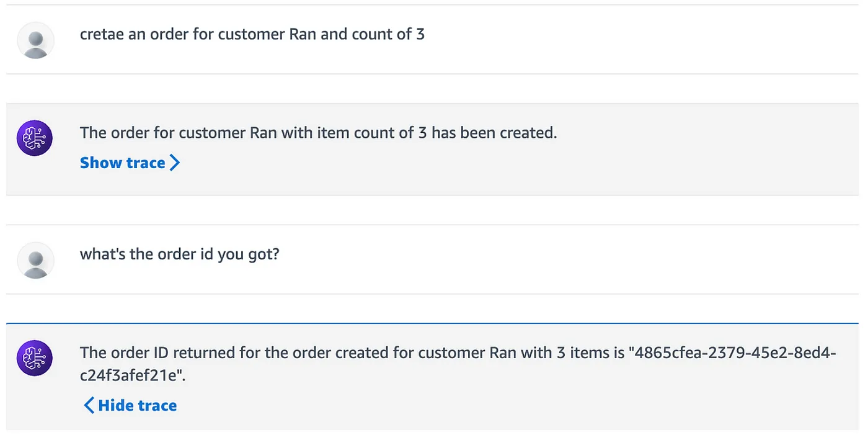Click the user avatar next to the order id question
This screenshot has width=868, height=440.
[35, 260]
